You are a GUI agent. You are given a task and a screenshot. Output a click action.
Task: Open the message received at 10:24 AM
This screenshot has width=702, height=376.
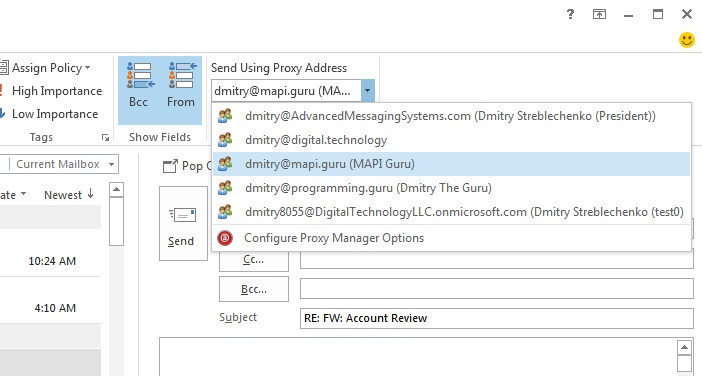click(51, 253)
